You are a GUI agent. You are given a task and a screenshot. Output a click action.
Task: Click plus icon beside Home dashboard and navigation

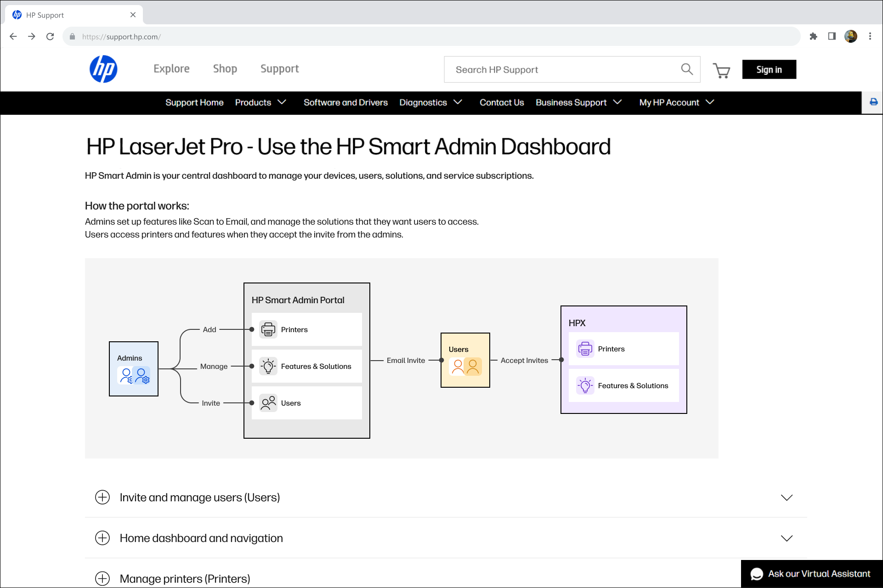(x=102, y=538)
